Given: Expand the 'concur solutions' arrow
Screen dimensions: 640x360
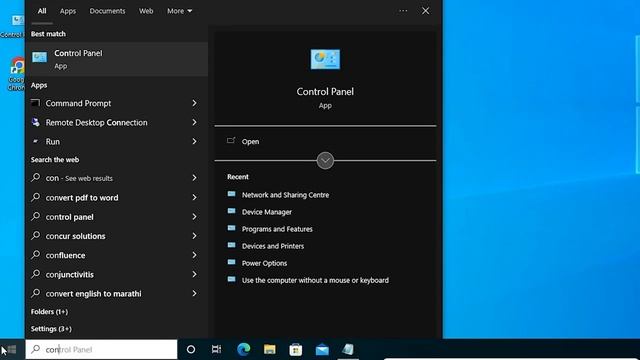Looking at the screenshot, I should coord(194,236).
